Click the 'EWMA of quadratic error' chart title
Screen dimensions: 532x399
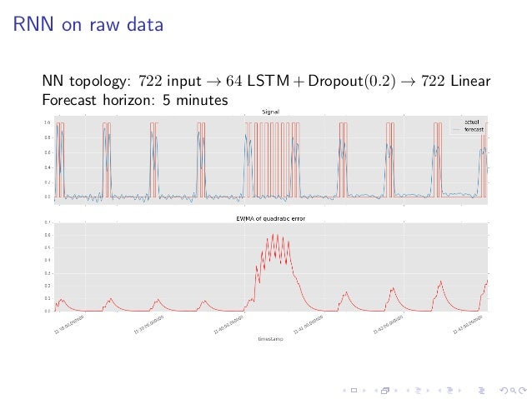tap(270, 218)
